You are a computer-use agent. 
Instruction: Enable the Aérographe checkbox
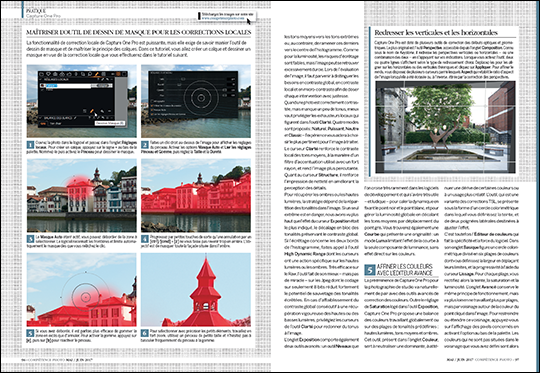152,101
